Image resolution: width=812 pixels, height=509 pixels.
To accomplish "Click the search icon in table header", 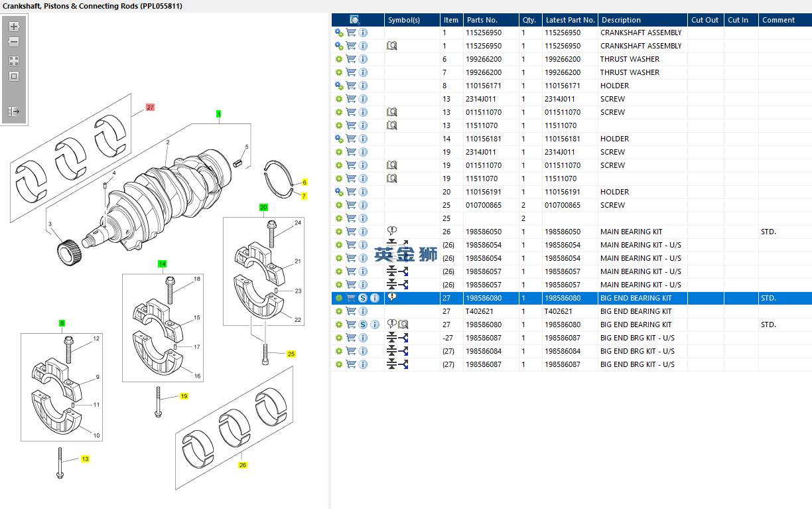I will (x=355, y=20).
